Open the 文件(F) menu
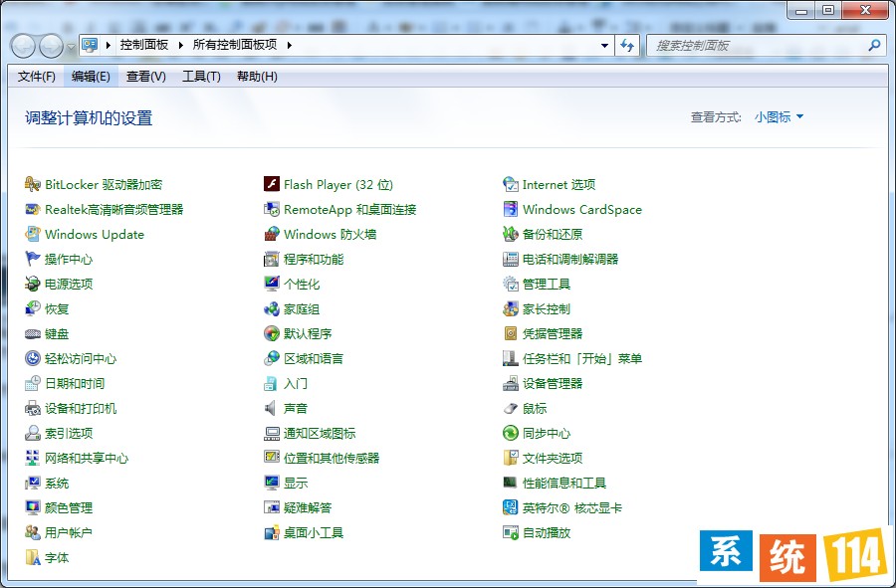Image resolution: width=896 pixels, height=588 pixels. pos(36,77)
